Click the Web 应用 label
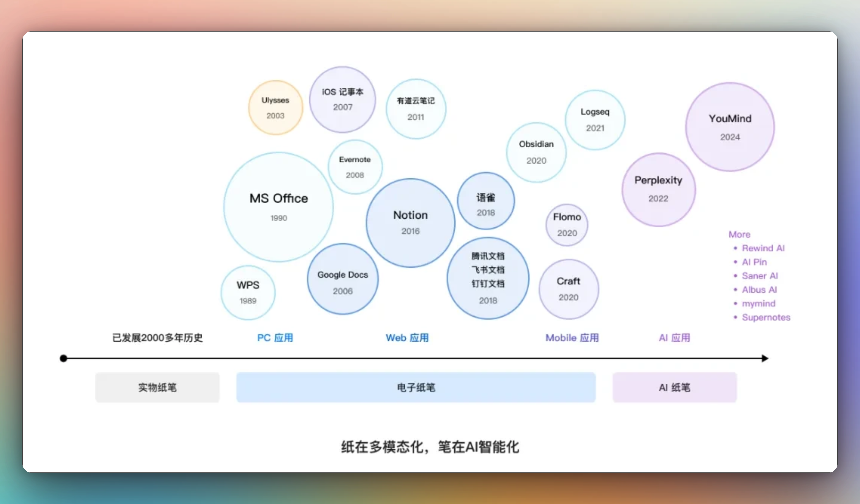This screenshot has width=860, height=504. click(x=407, y=338)
